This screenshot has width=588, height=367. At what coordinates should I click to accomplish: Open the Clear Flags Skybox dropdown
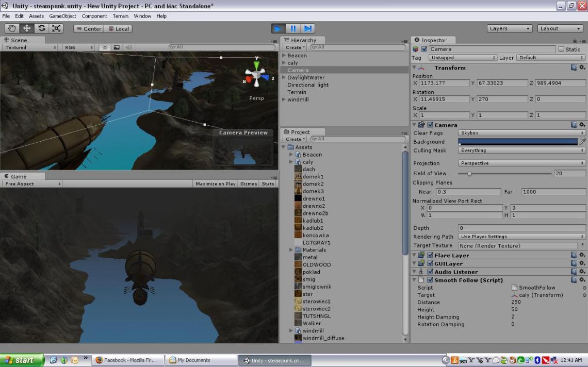pos(521,133)
